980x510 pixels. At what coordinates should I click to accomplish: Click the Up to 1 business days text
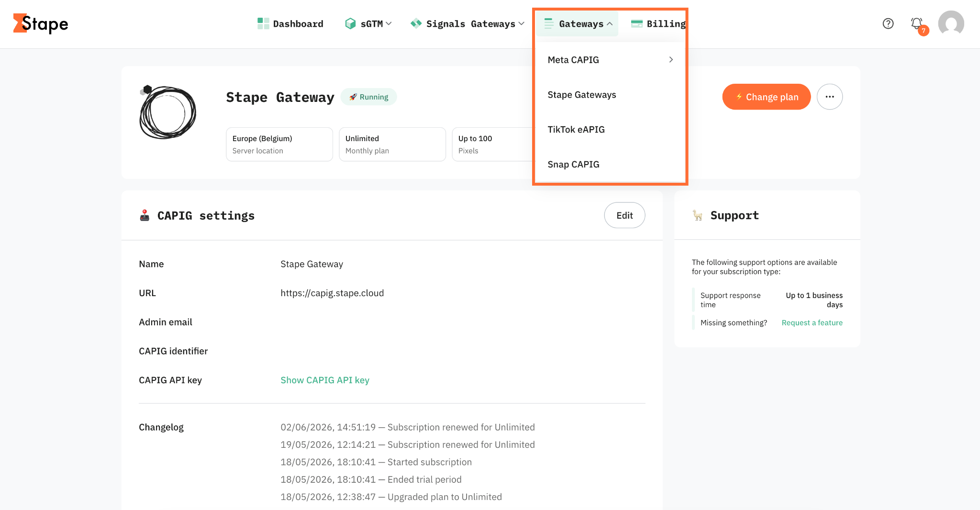click(x=814, y=300)
